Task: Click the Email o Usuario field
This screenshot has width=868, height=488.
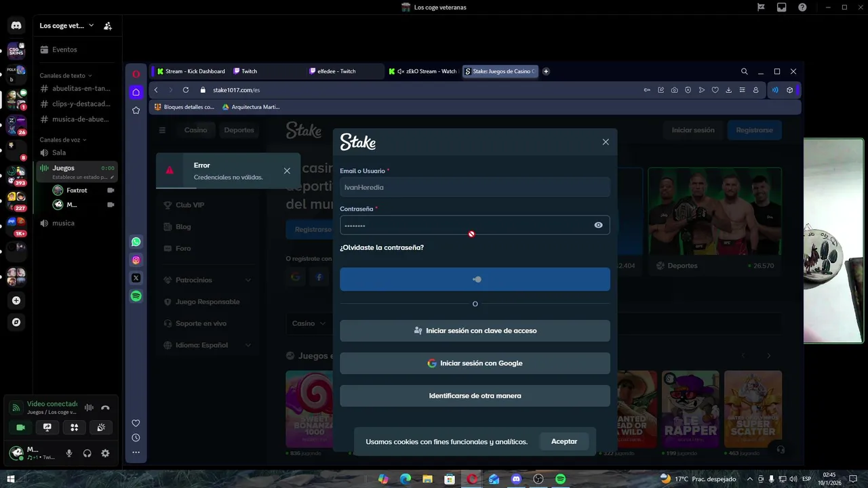Action: pos(475,187)
